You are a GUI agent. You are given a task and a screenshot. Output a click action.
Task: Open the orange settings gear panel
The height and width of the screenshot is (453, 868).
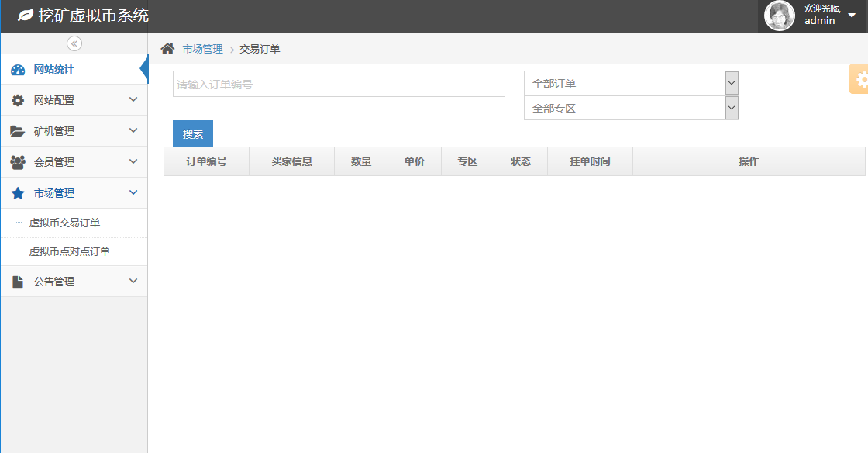[x=859, y=79]
